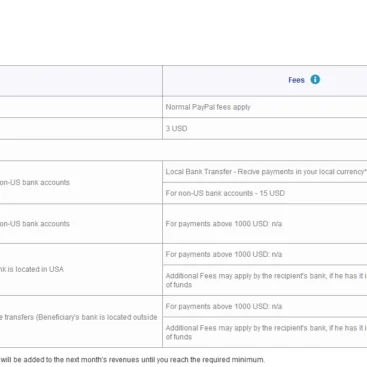Click the 'is located in USA' label

(32, 269)
